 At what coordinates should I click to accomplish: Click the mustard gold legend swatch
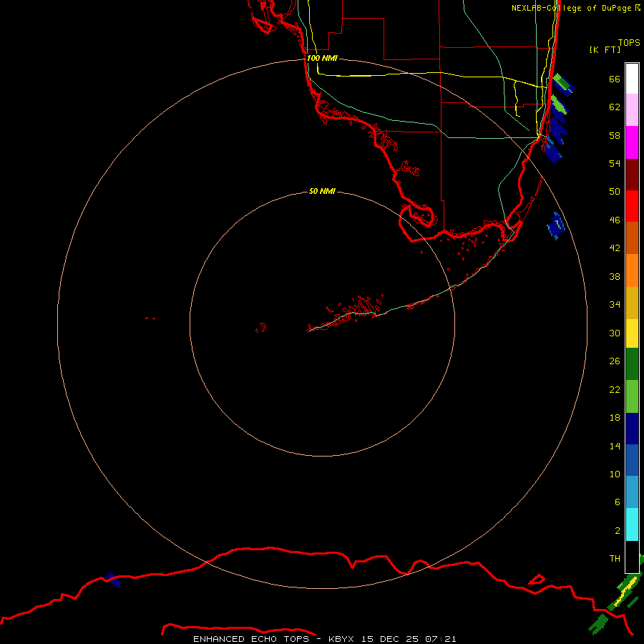[x=632, y=303]
